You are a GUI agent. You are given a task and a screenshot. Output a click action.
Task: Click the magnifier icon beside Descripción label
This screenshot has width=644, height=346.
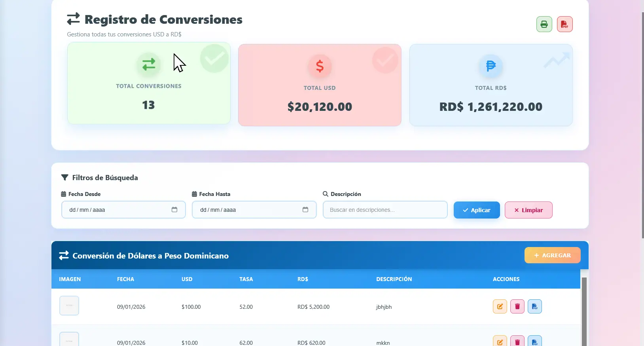click(x=326, y=194)
